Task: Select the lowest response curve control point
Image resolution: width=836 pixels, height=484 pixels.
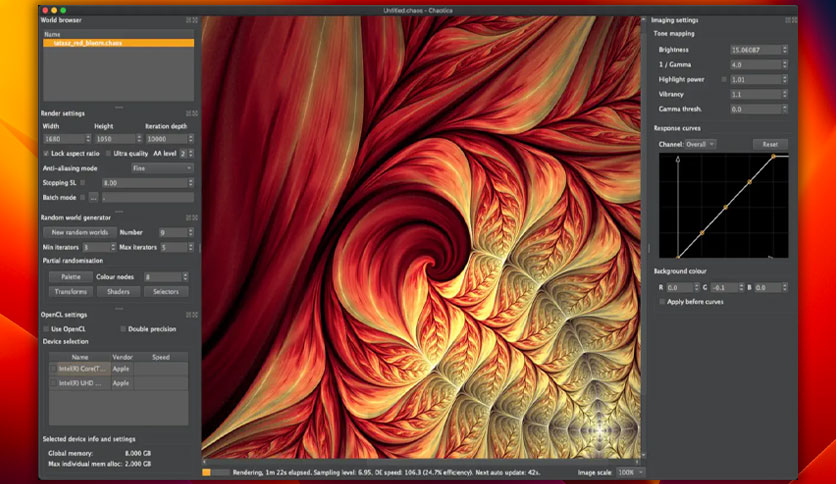Action: [678, 257]
